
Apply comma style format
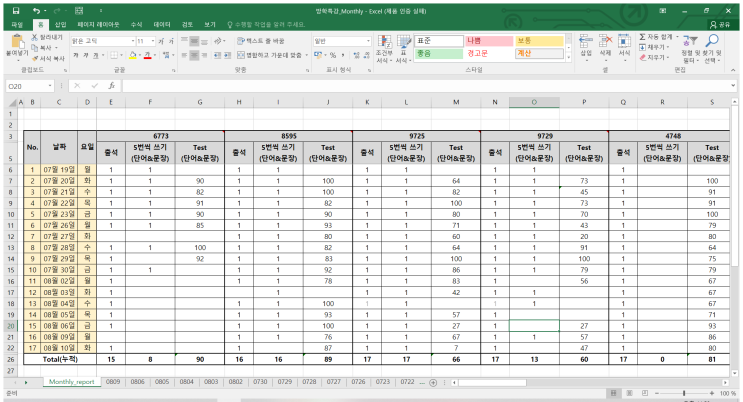point(342,55)
